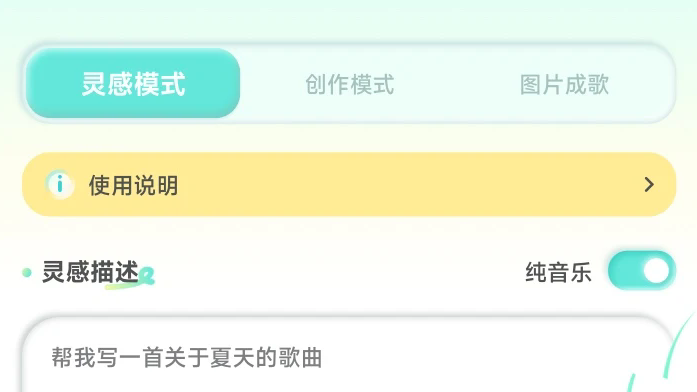Click the empty middle of the yellow banner
The height and width of the screenshot is (392, 697).
point(400,184)
